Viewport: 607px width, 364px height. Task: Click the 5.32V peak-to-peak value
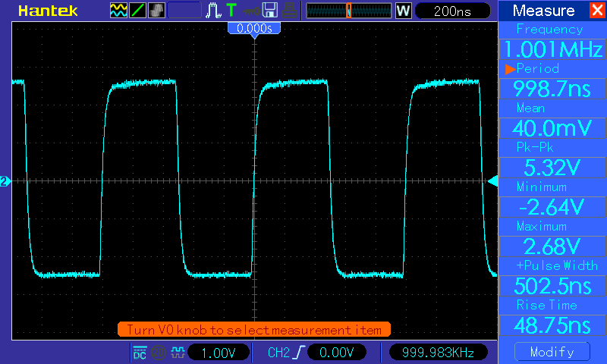(x=552, y=167)
